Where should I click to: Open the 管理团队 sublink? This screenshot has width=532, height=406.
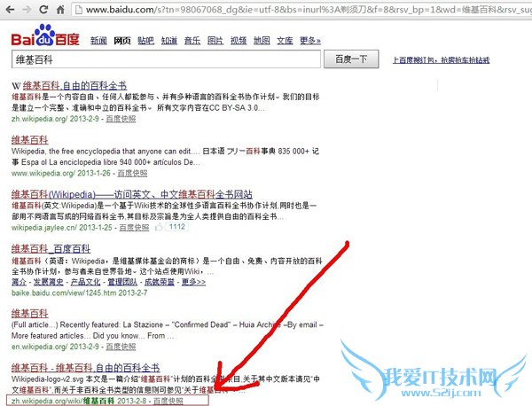pyautogui.click(x=122, y=282)
